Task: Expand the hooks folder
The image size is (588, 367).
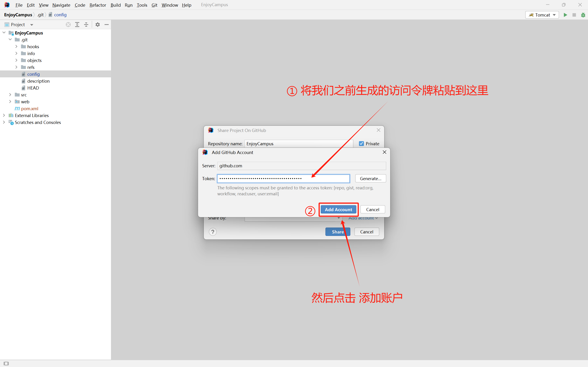Action: pos(16,46)
